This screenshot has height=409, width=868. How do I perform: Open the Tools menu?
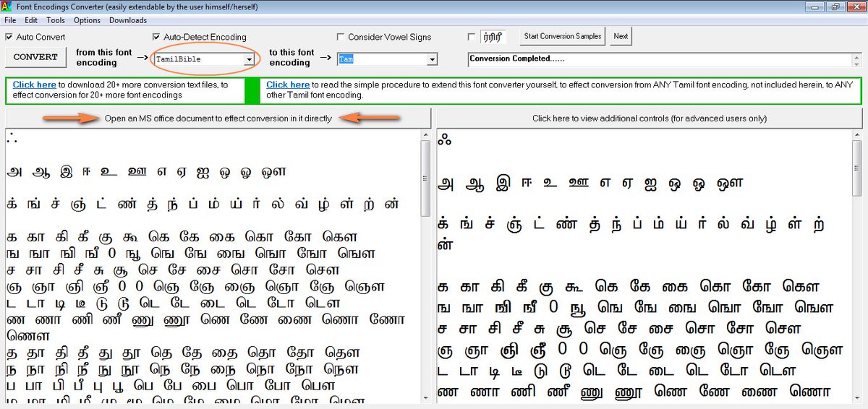(56, 20)
